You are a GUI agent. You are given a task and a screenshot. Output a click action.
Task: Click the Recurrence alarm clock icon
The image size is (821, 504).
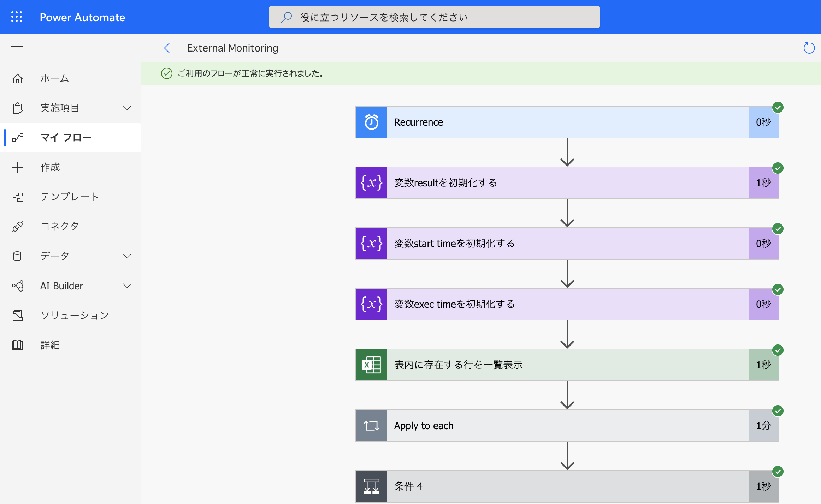[x=371, y=122]
